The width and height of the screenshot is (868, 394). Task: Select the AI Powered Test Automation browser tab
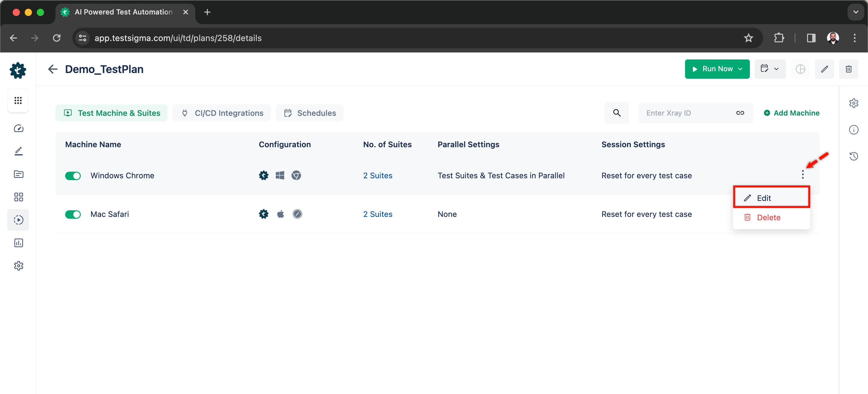[125, 12]
